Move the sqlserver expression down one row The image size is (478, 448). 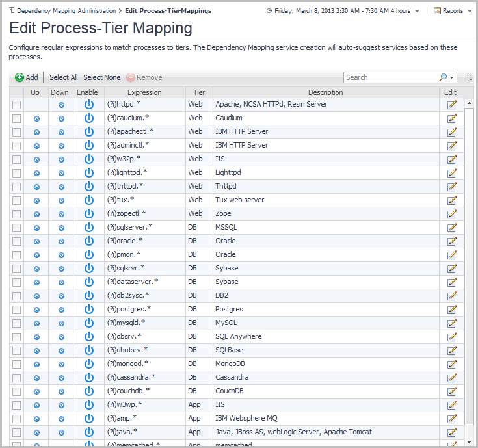pyautogui.click(x=61, y=228)
